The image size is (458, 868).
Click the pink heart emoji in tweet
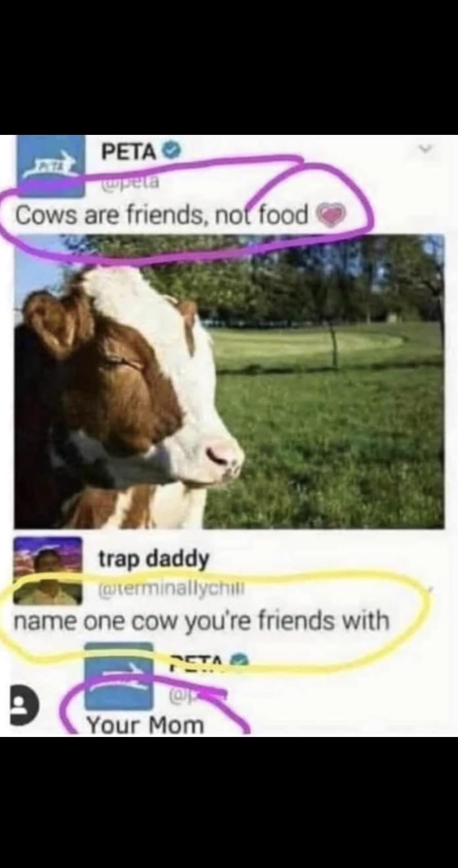(331, 217)
